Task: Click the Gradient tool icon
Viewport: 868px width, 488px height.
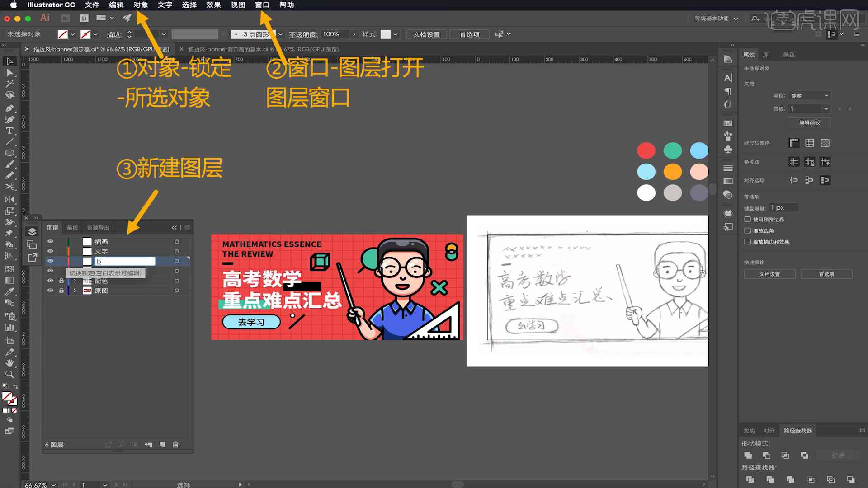Action: coord(9,280)
